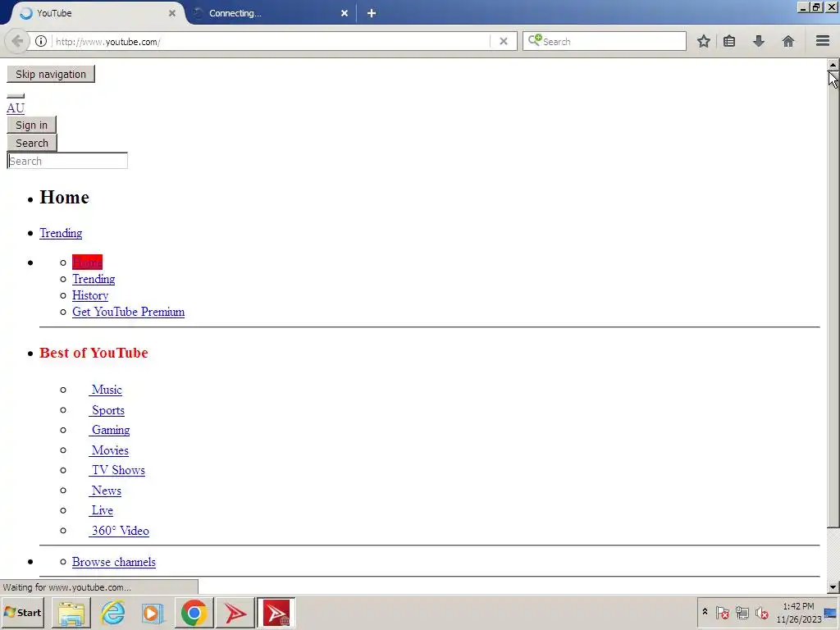Launch Google Chrome from taskbar
The width and height of the screenshot is (840, 630).
coord(194,612)
